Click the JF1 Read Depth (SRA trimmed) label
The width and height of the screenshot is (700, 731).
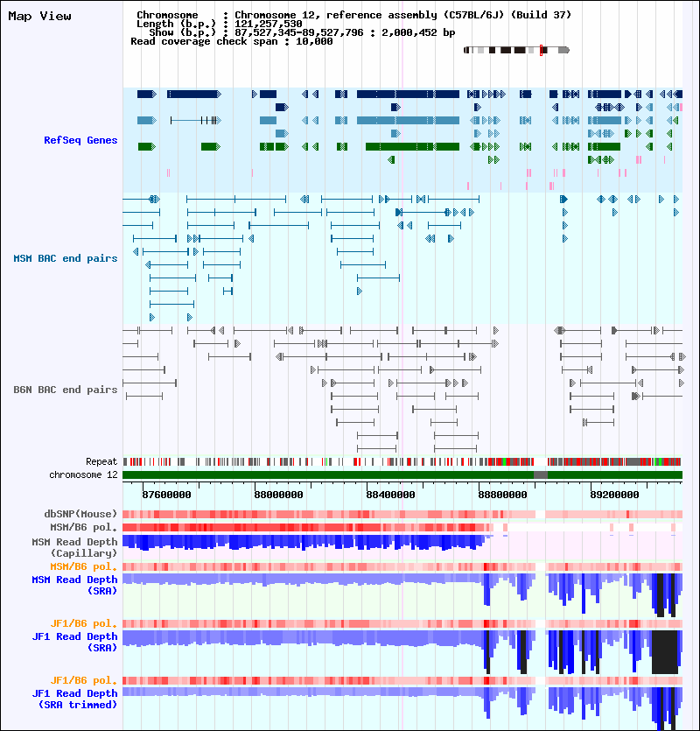74,699
